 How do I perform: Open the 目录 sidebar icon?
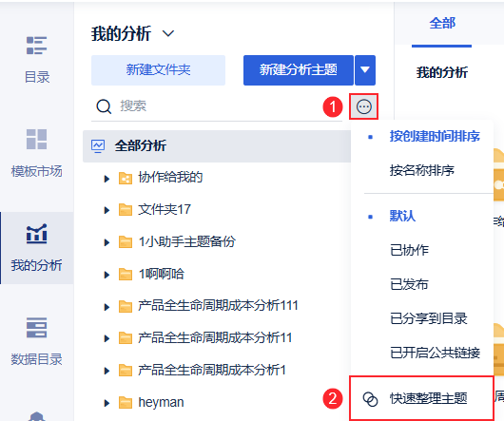[37, 46]
